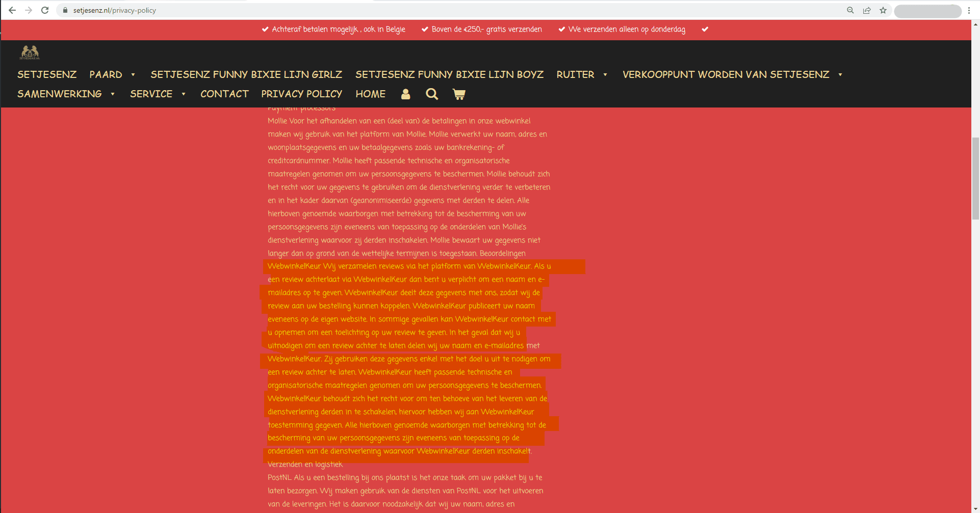Go to HOME page link
The height and width of the screenshot is (513, 980).
tap(370, 94)
